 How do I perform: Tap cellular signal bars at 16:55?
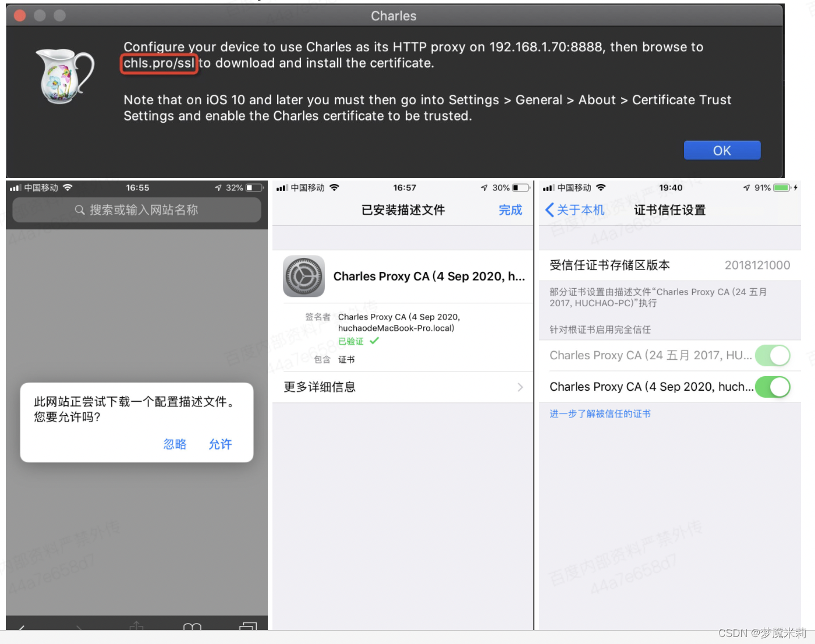[x=16, y=187]
